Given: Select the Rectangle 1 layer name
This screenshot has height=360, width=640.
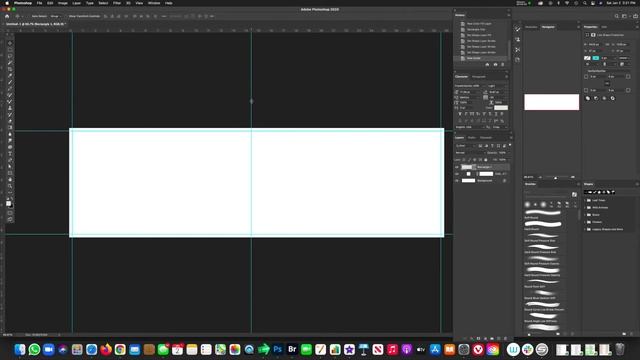Looking at the screenshot, I should (484, 167).
